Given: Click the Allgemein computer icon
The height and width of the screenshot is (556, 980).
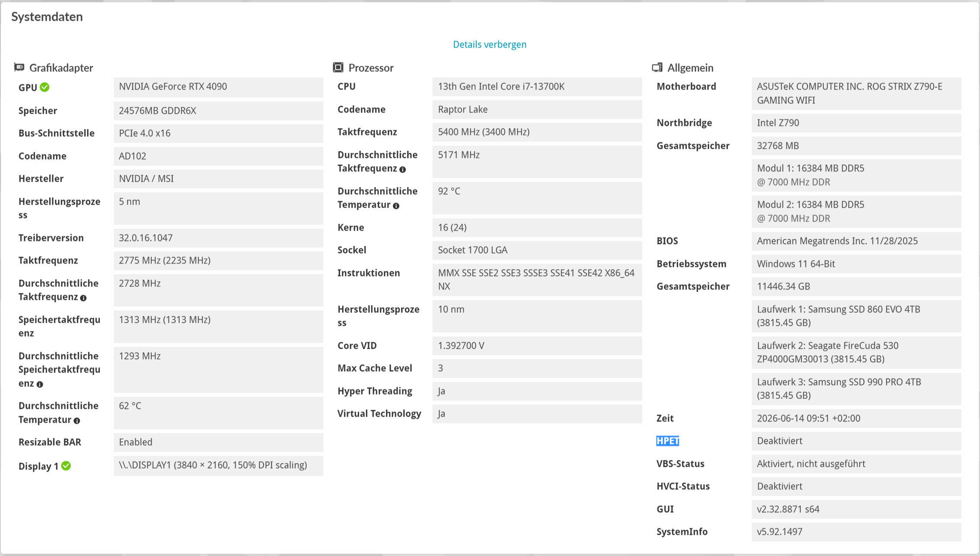Looking at the screenshot, I should tap(657, 67).
